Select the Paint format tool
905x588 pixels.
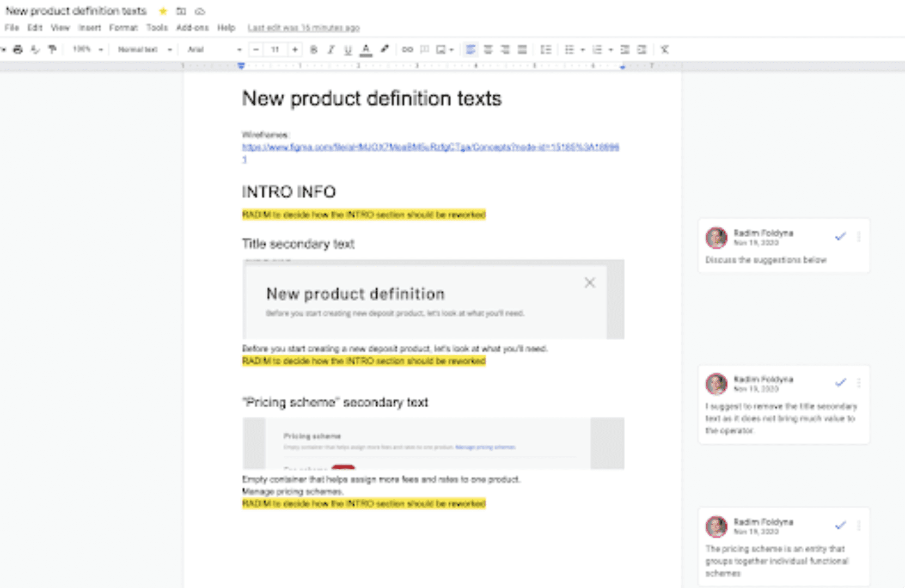(52, 49)
